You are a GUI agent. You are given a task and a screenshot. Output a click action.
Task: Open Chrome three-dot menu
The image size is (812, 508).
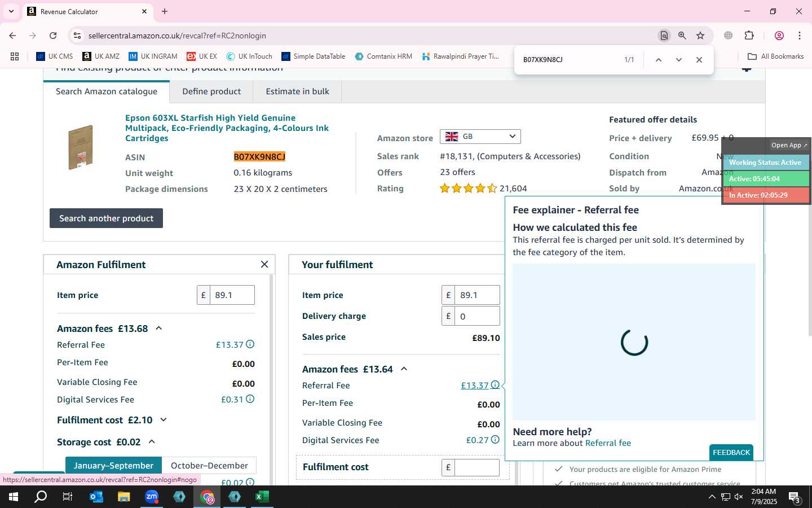pyautogui.click(x=800, y=36)
